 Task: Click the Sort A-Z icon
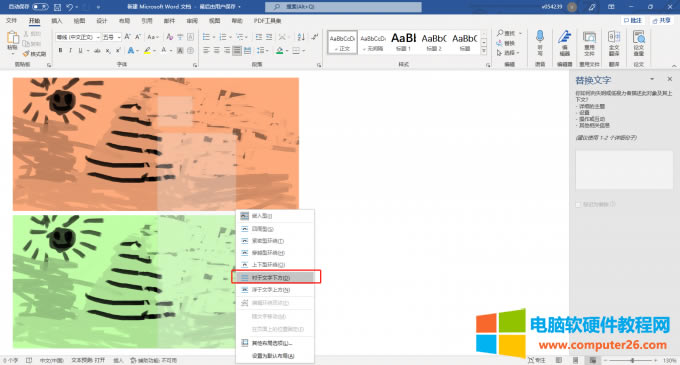pos(301,37)
